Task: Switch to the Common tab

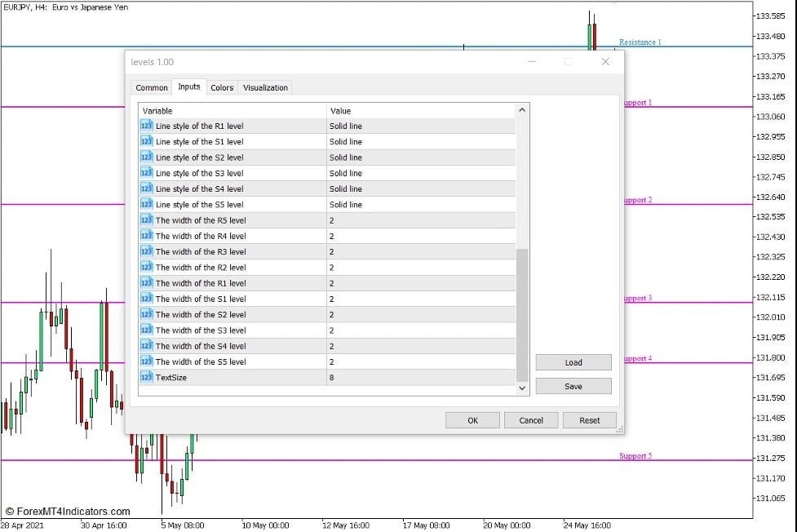Action: [151, 87]
